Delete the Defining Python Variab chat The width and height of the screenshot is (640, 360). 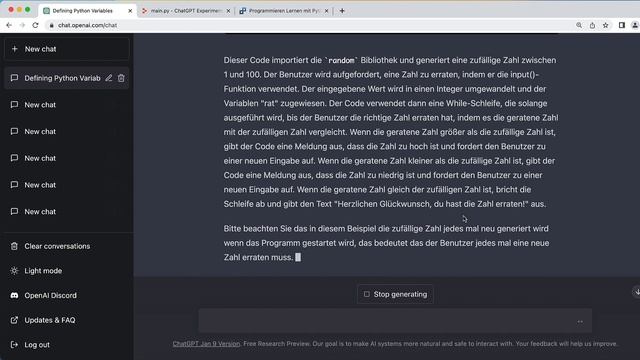coord(121,78)
